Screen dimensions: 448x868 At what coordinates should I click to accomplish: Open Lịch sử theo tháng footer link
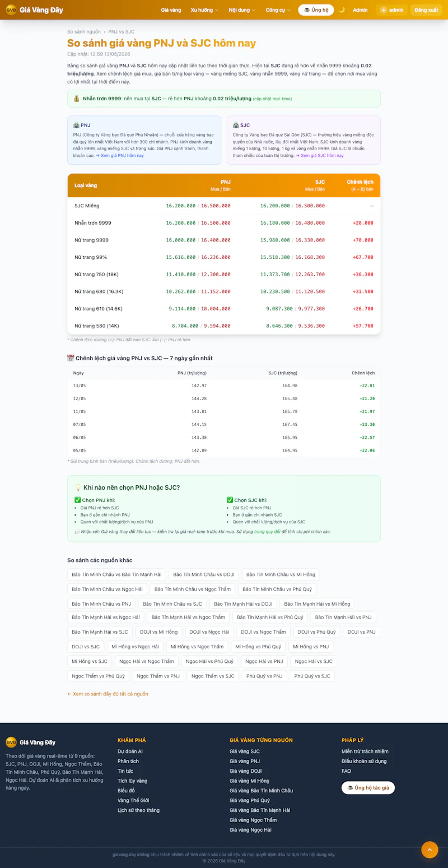coord(138,810)
